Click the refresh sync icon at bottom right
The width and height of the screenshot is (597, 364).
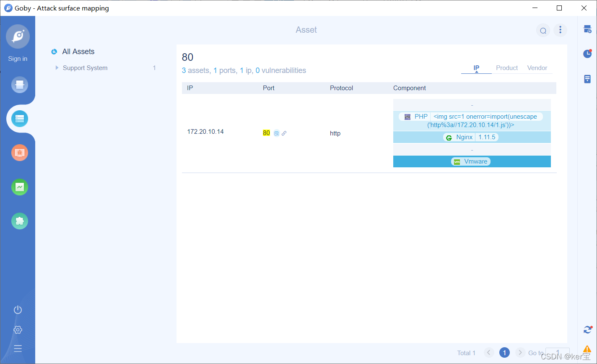point(588,330)
